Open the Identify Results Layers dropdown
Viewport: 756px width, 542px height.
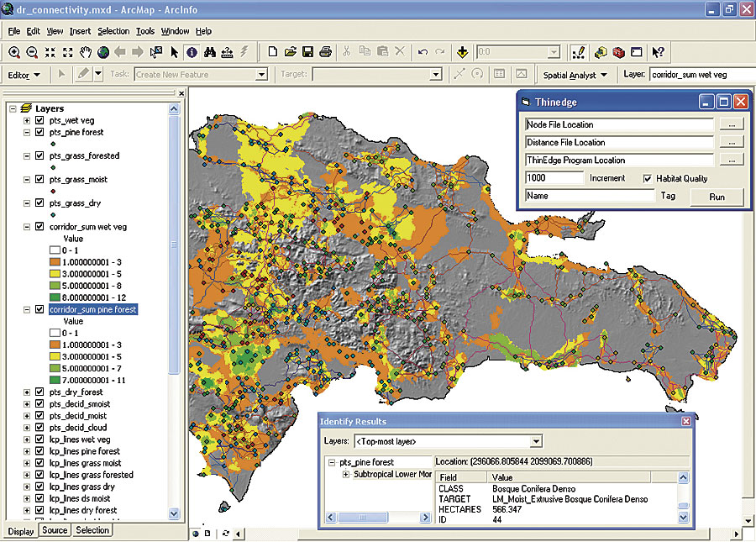click(536, 441)
